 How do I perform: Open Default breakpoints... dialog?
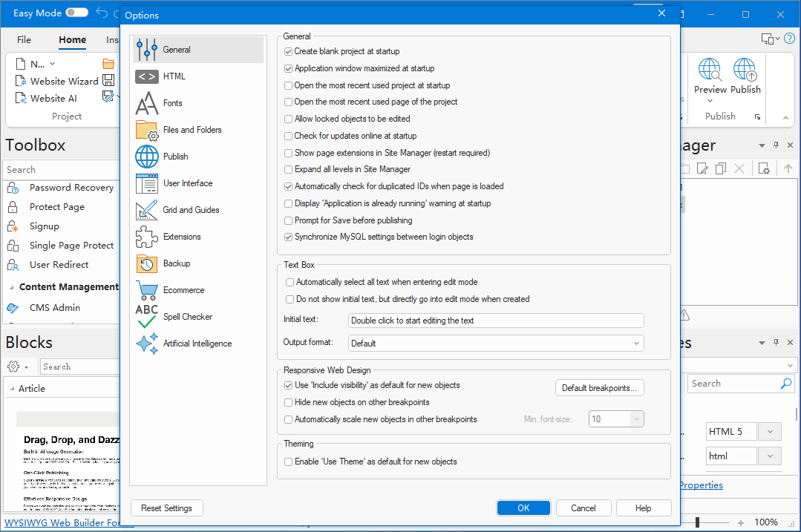(600, 388)
